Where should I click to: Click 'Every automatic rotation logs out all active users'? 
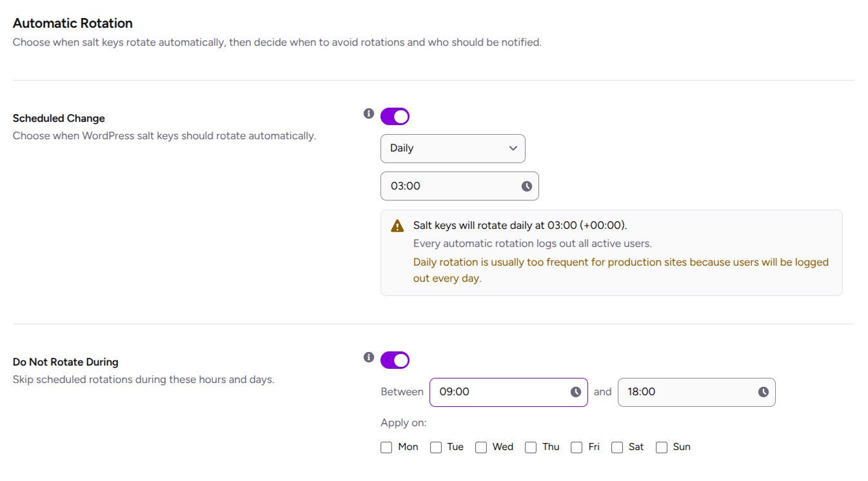533,244
